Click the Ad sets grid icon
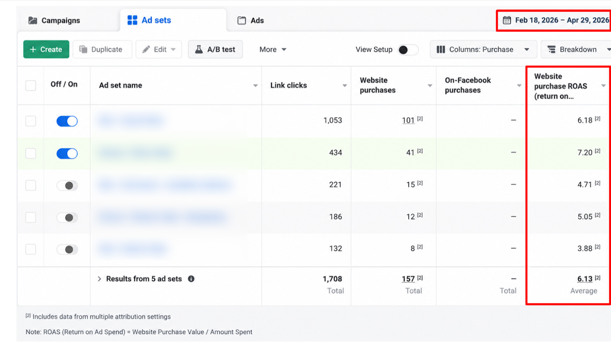Screen dimensions: 611x364 pyautogui.click(x=132, y=20)
